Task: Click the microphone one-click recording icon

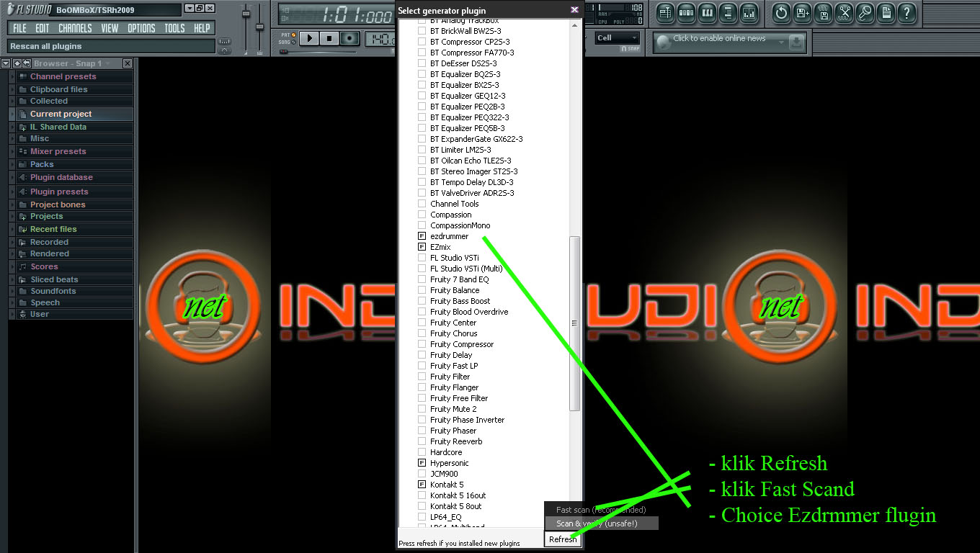Action: click(865, 12)
